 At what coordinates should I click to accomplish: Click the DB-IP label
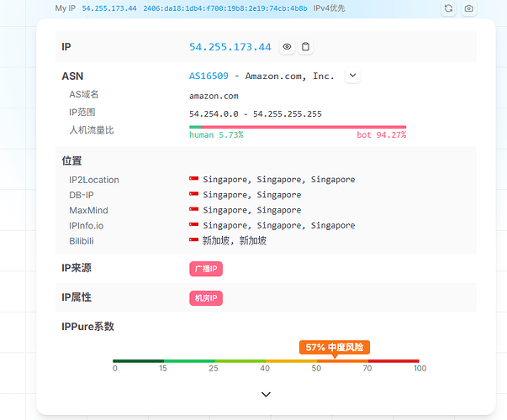click(82, 195)
